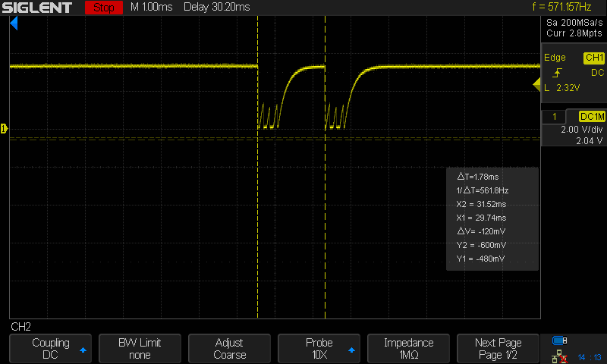Click the X2 = 31.52ms cursor value
The image size is (607, 364).
click(481, 204)
